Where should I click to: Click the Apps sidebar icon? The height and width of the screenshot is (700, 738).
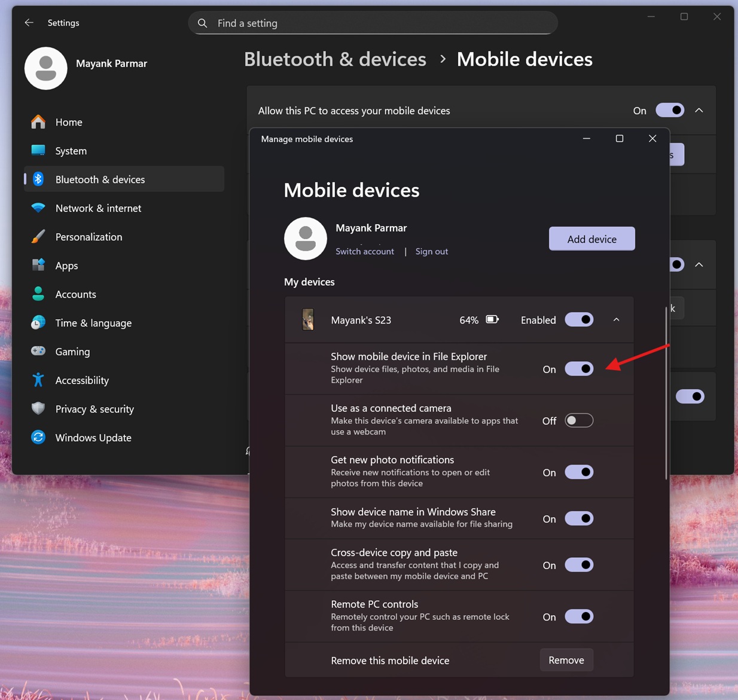38,265
